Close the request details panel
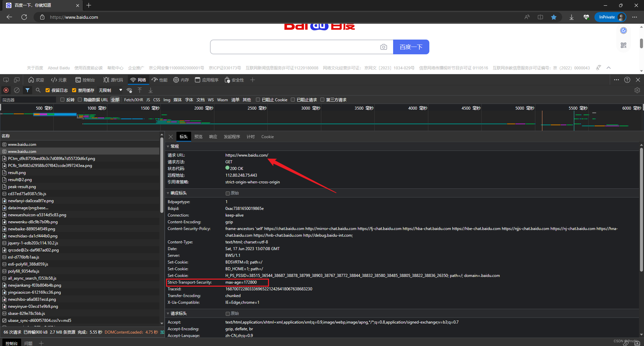Viewport: 644px width, 346px height. point(171,137)
